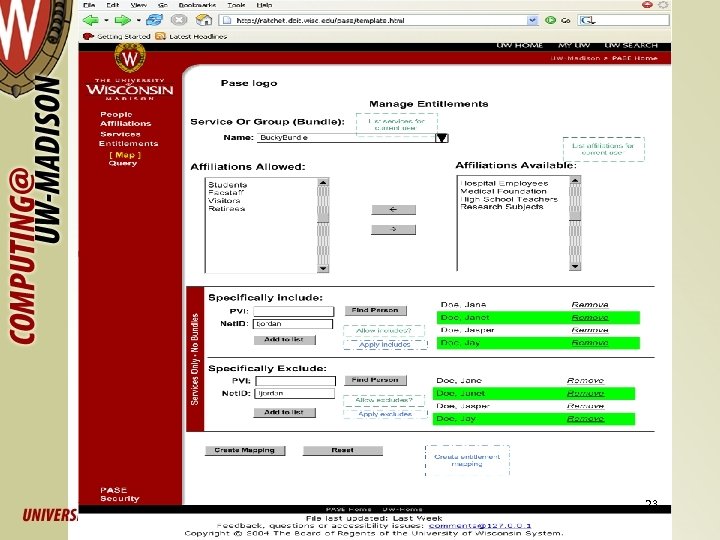Click NetID field under Specifically Include
This screenshot has height=540, width=720.
[292, 324]
